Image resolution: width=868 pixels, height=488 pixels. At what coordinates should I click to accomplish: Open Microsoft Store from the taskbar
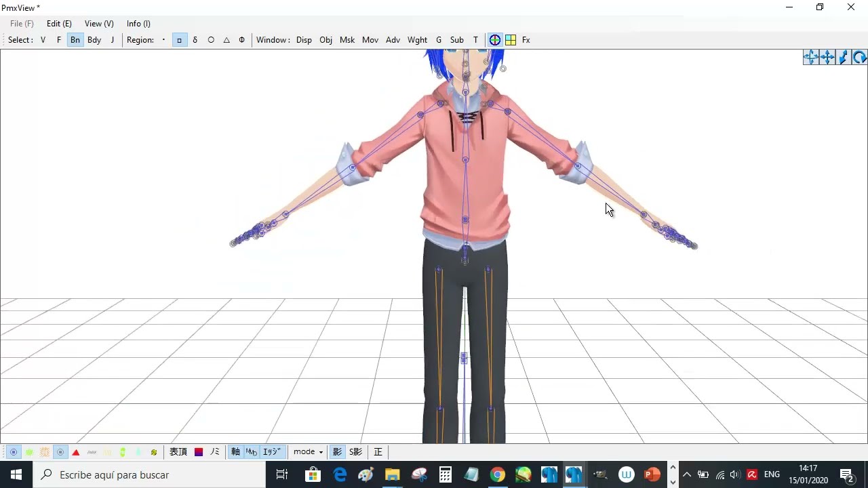313,474
